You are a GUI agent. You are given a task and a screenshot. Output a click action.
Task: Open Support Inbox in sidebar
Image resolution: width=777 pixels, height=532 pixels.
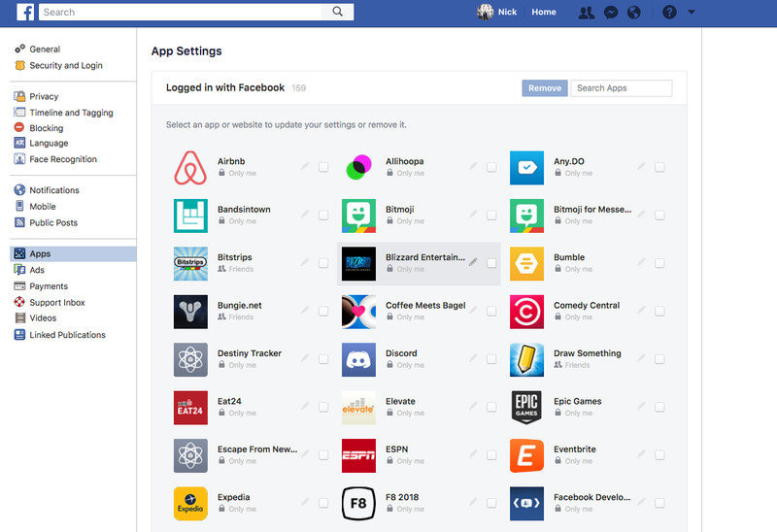coord(57,303)
